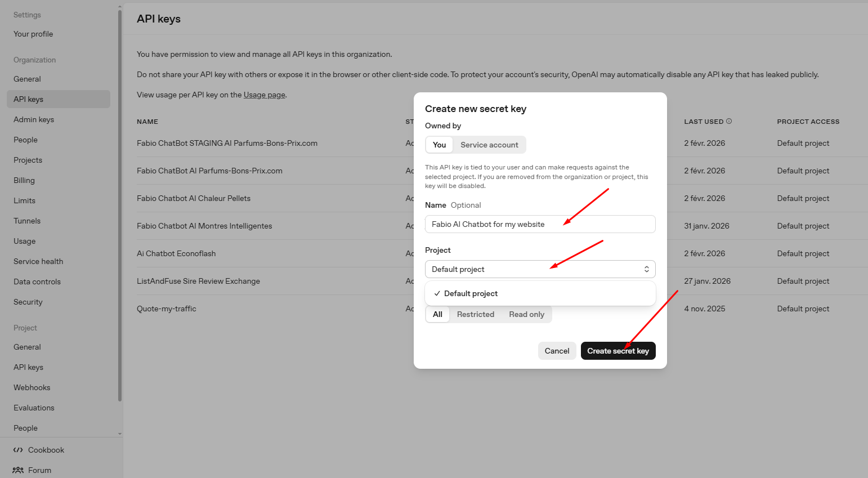Viewport: 868px width, 478px height.
Task: Open the Usage page link
Action: click(x=264, y=95)
